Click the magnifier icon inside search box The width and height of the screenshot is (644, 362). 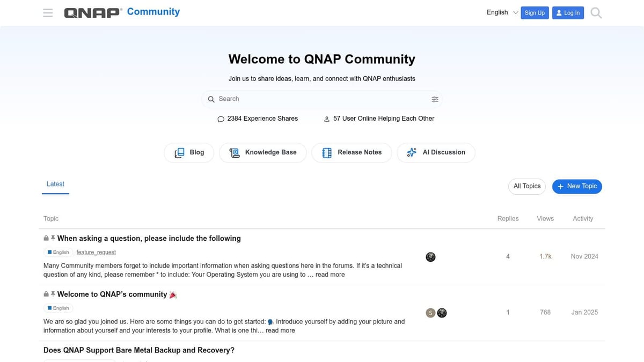[211, 99]
